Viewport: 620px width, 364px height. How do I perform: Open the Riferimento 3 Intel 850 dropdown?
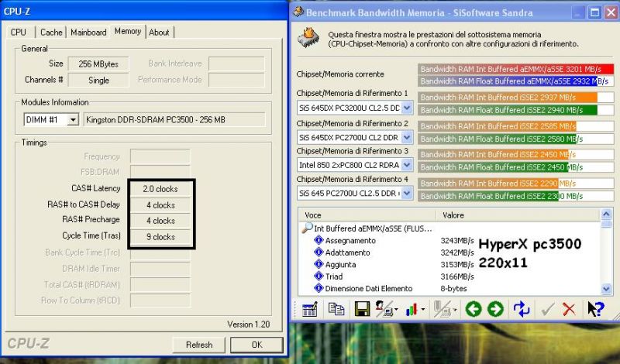407,165
